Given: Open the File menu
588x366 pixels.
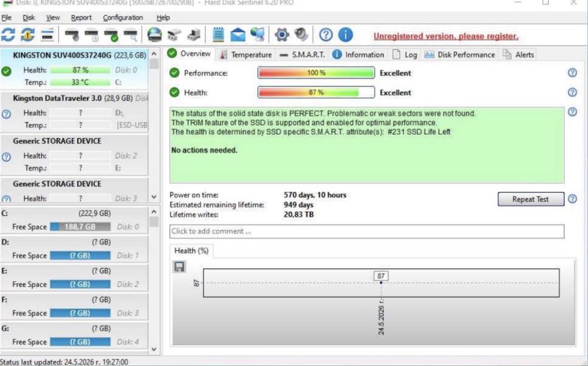Looking at the screenshot, I should click(6, 18).
